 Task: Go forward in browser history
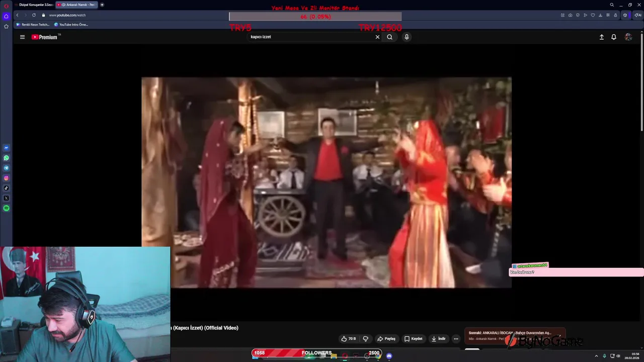pyautogui.click(x=25, y=15)
